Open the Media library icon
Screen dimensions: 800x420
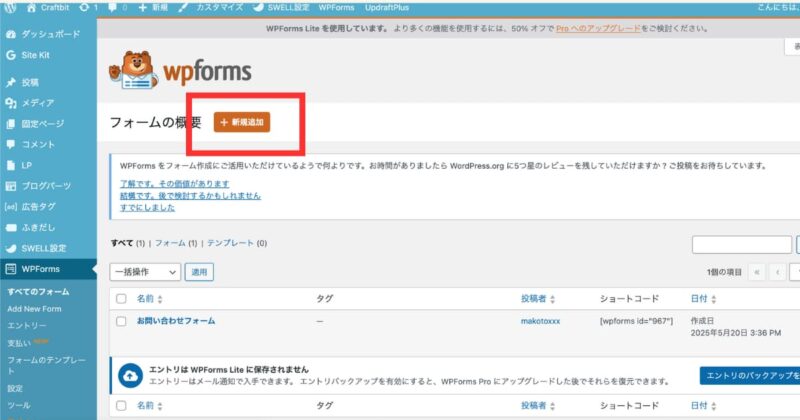(x=11, y=103)
